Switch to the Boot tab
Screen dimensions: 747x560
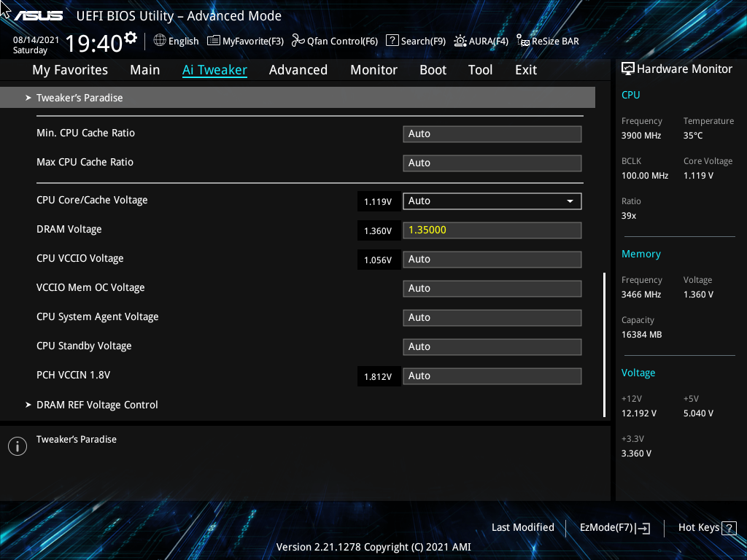(x=433, y=70)
